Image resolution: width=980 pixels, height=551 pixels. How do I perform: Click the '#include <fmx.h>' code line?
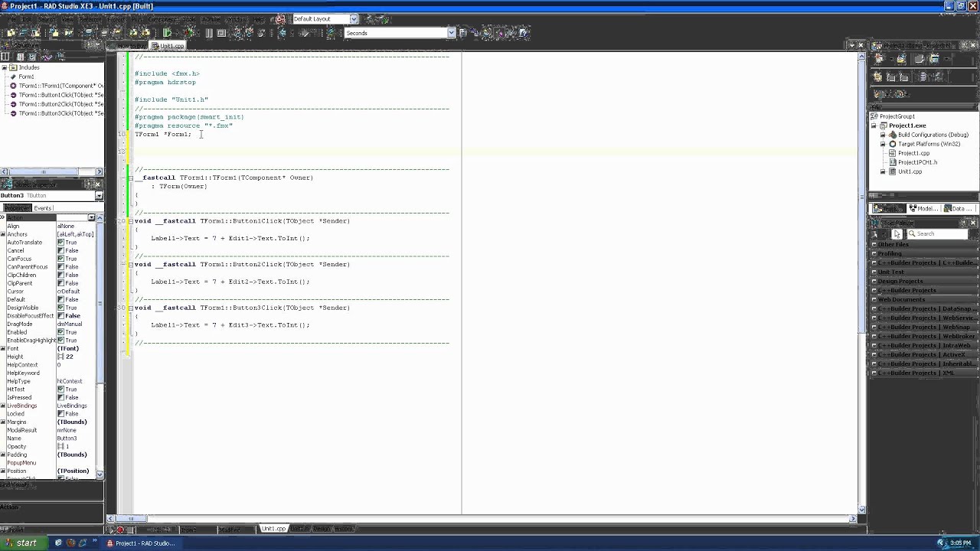click(x=167, y=73)
